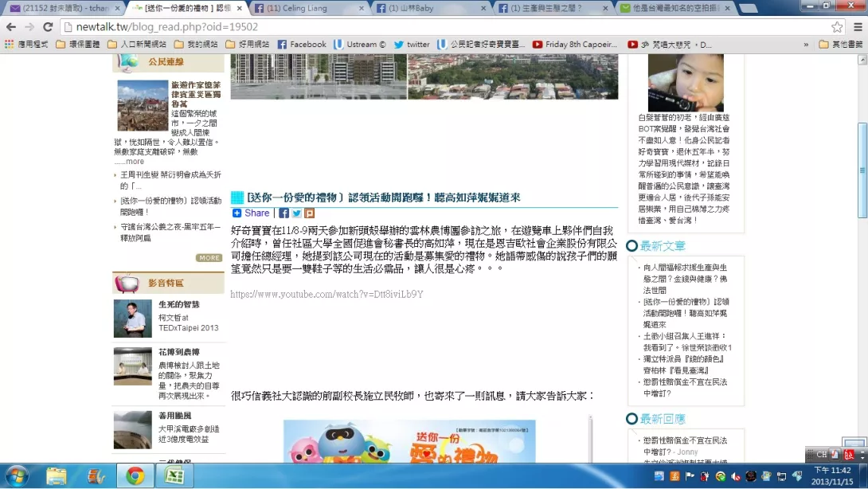Open the 生死的智慧 video thumbnail

pos(133,319)
